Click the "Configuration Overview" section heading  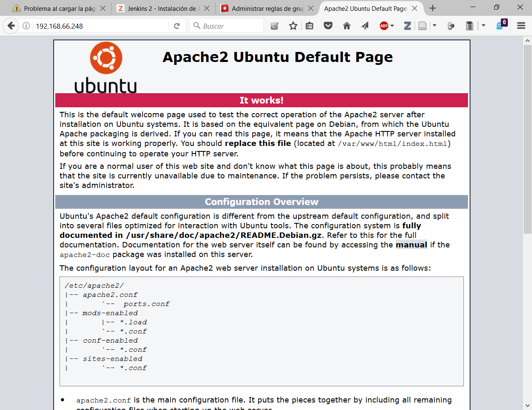coord(261,202)
